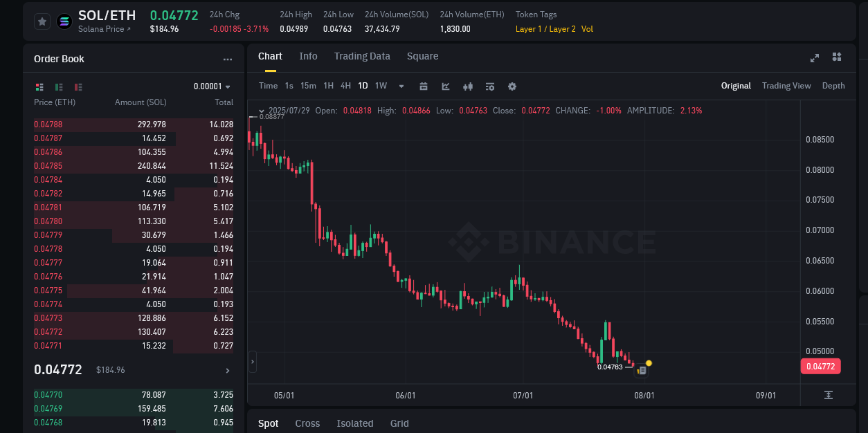This screenshot has width=868, height=433.
Task: Select the 0.04785 ask price row
Action: (134, 166)
